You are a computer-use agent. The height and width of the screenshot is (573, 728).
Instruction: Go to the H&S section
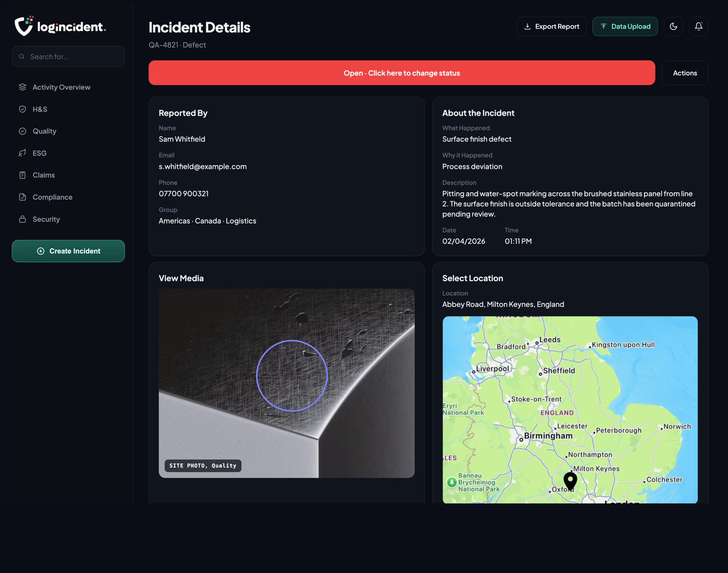[x=68, y=109]
